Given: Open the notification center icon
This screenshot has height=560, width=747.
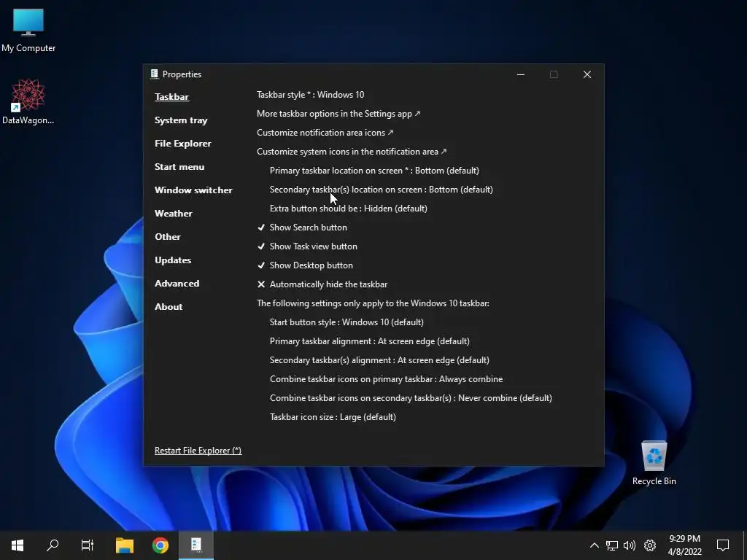Looking at the screenshot, I should (x=723, y=545).
